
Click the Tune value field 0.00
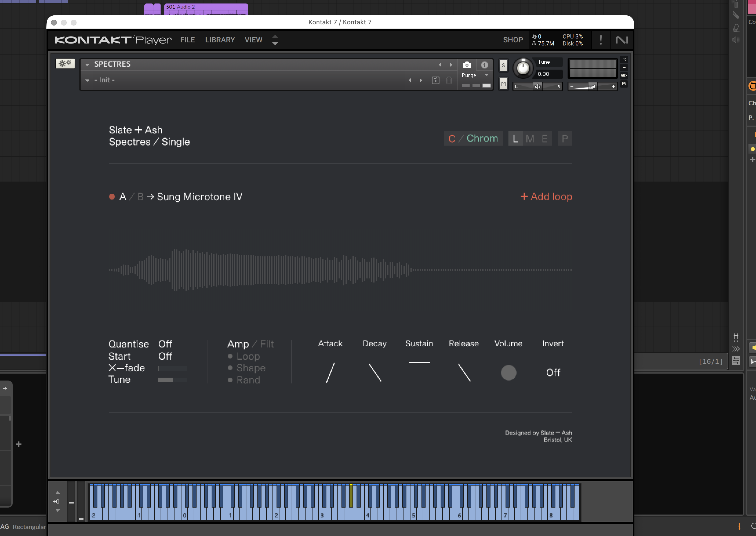pyautogui.click(x=548, y=74)
